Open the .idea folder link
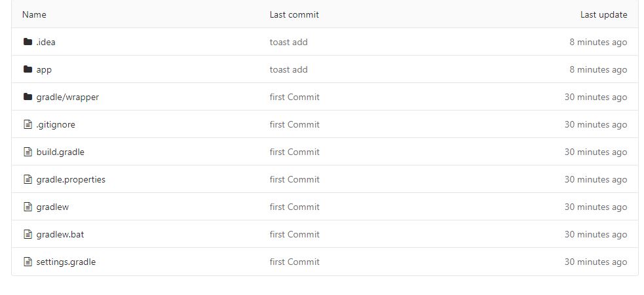 coord(46,42)
